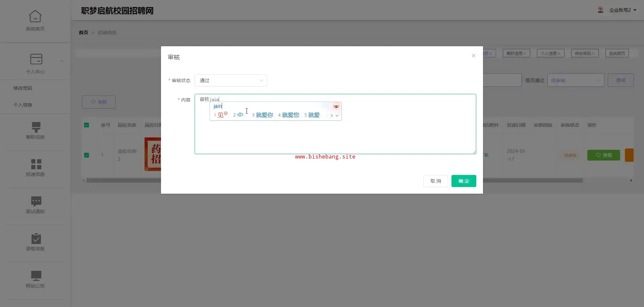Open 兼职信息 from its sidebar icon
The width and height of the screenshot is (644, 307).
coord(36,127)
